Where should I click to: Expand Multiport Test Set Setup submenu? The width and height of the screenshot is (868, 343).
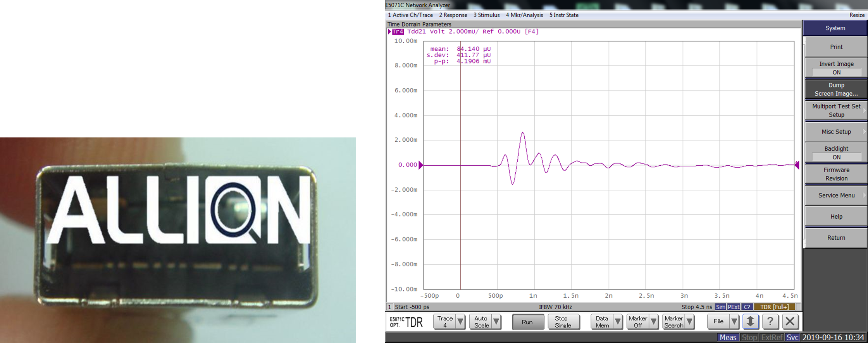pyautogui.click(x=836, y=110)
